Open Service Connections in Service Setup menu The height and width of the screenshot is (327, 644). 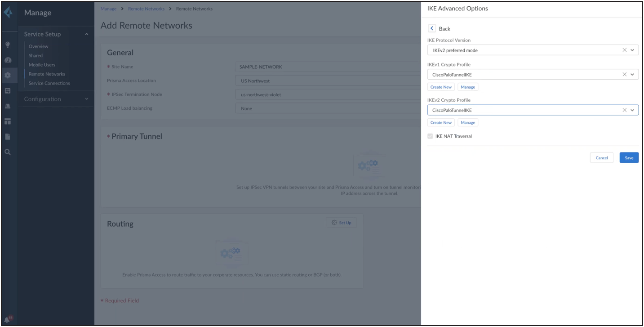(x=49, y=83)
